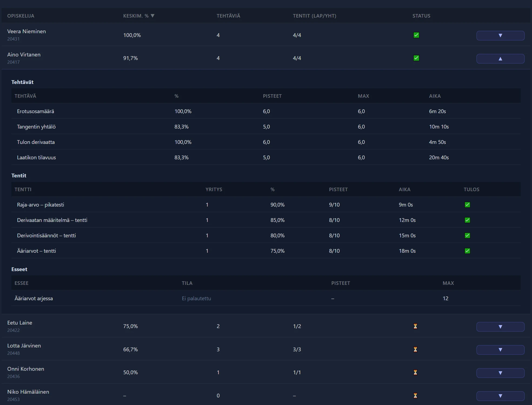This screenshot has height=405, width=532.
Task: Select student name Veera Nieminen
Action: (26, 31)
